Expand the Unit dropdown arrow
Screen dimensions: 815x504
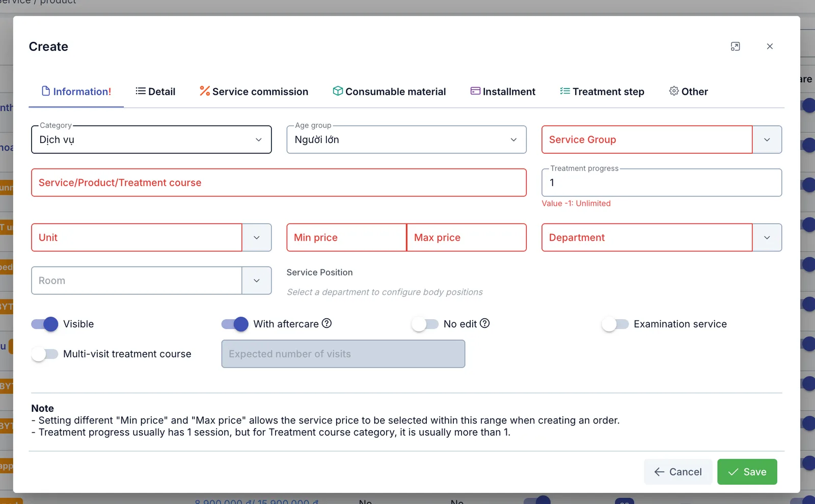coord(257,237)
